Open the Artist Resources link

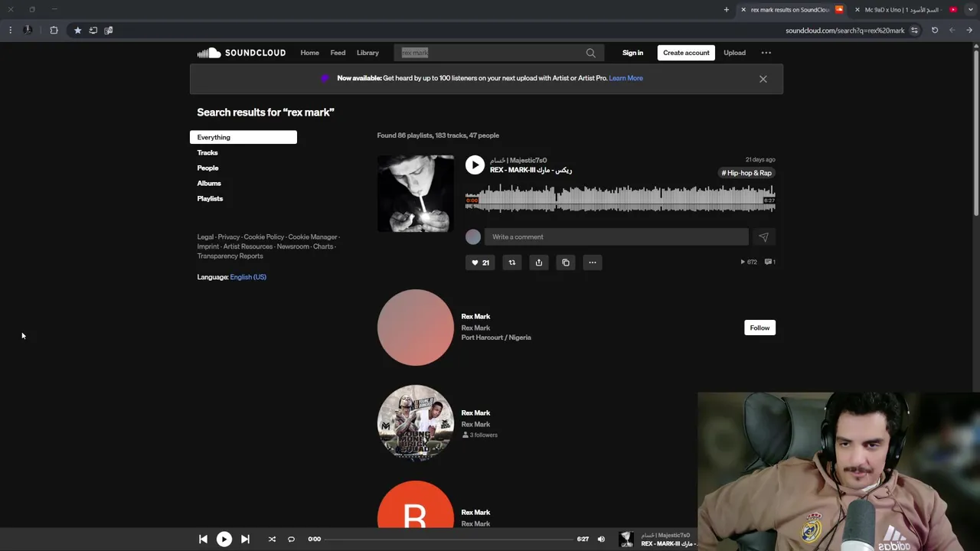pos(247,246)
